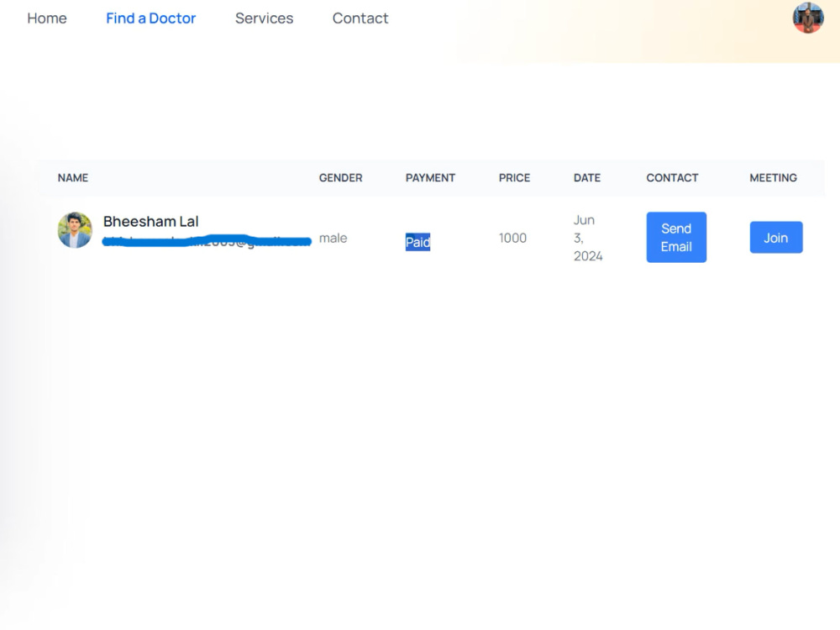Go to Find a Doctor page
This screenshot has height=630, width=840.
151,18
